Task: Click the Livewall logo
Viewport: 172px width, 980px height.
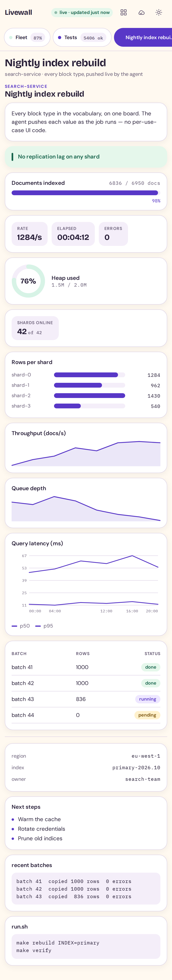Action: click(x=18, y=13)
